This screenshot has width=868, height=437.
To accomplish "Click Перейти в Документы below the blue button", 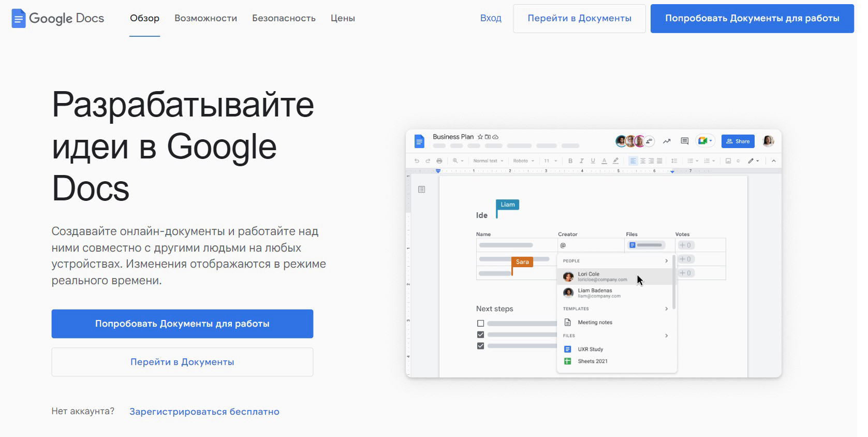I will tap(182, 362).
